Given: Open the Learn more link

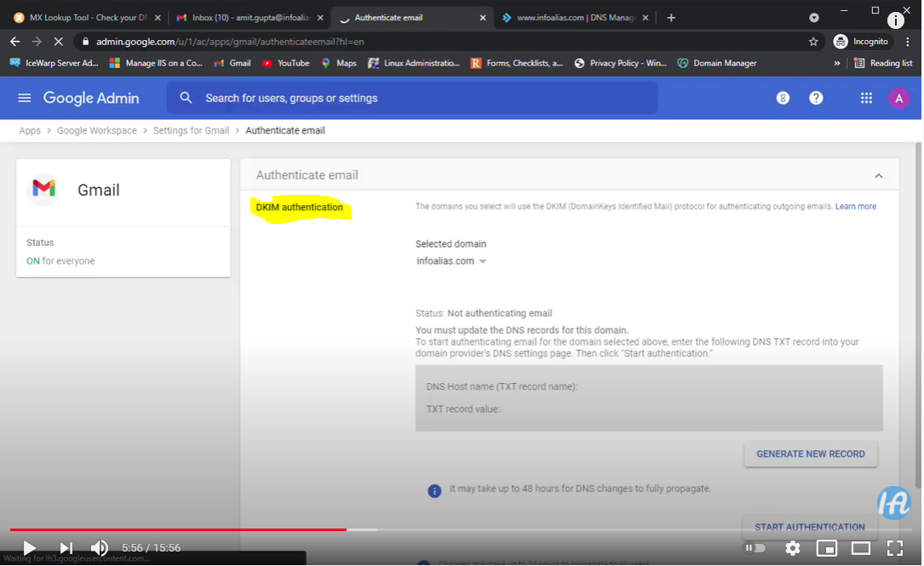Looking at the screenshot, I should (x=856, y=206).
